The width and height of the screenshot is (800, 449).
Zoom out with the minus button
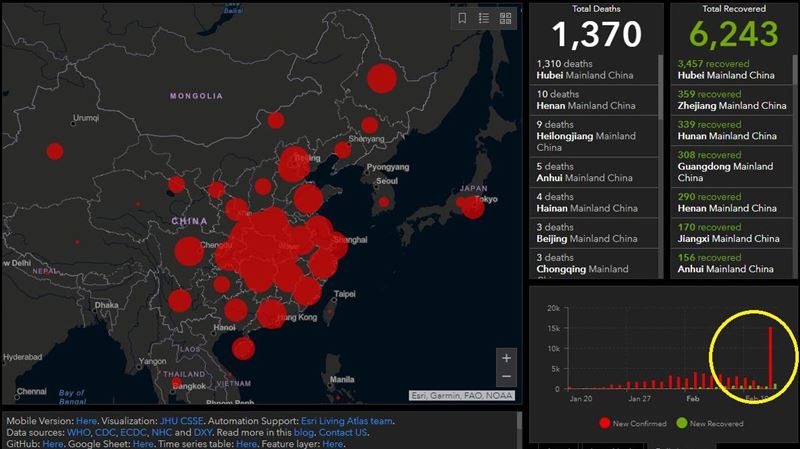[506, 377]
